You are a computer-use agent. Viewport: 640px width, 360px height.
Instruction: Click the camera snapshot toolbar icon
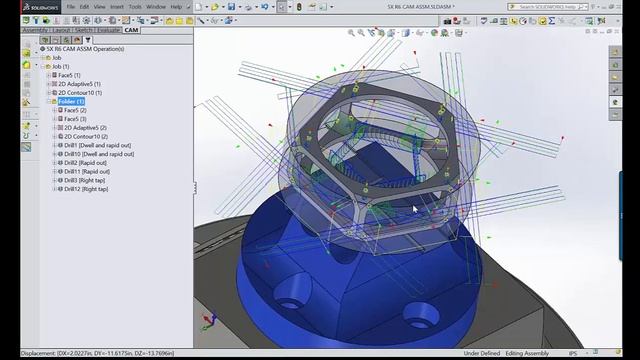[x=447, y=21]
